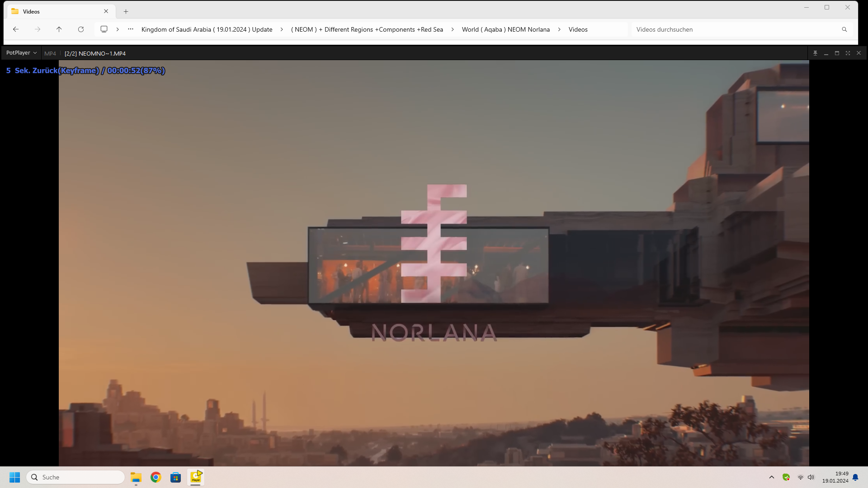
Task: Refresh the File Explorer view
Action: [81, 29]
